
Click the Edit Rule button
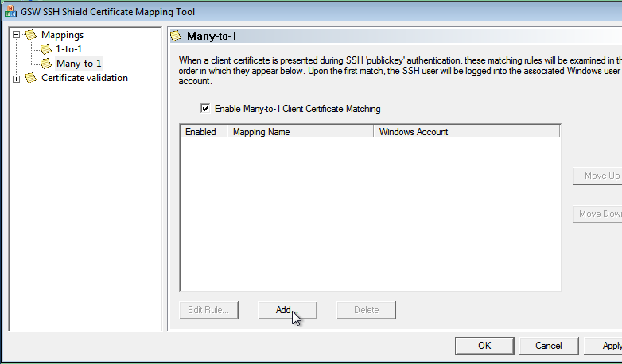tap(208, 310)
